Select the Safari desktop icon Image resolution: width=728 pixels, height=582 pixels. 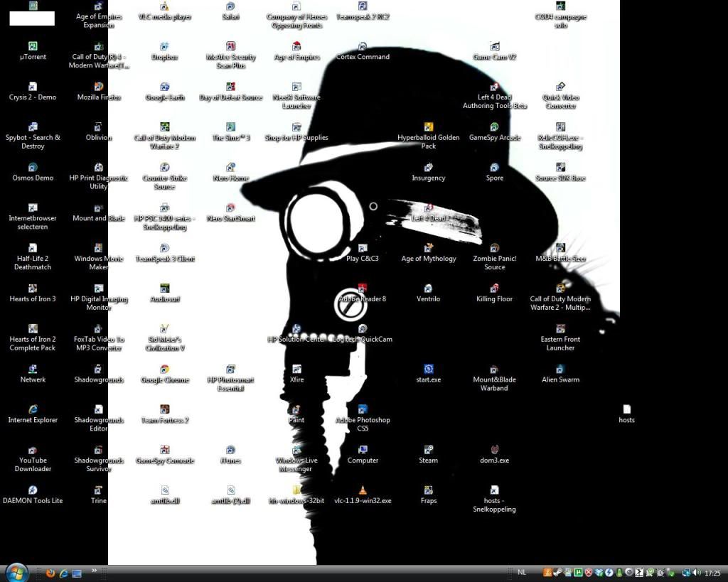[231, 11]
